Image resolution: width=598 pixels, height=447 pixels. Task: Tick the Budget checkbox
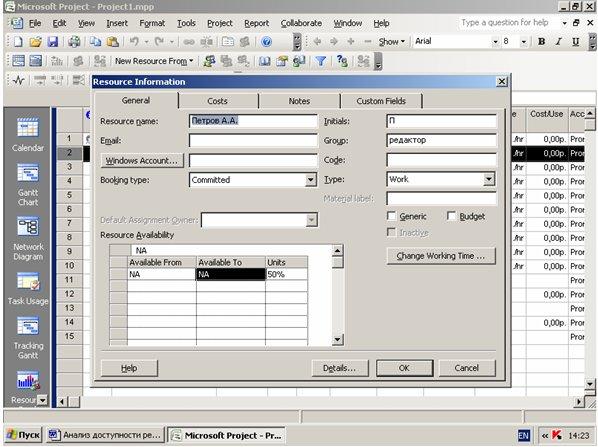coord(451,216)
